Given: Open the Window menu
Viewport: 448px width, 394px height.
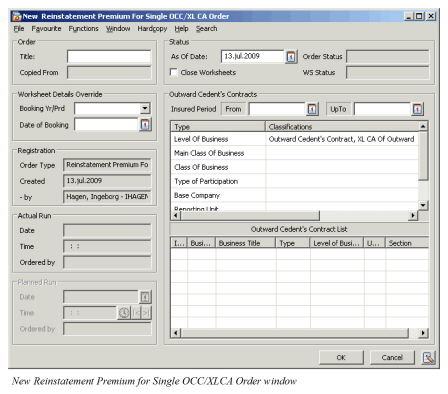Looking at the screenshot, I should (x=118, y=29).
